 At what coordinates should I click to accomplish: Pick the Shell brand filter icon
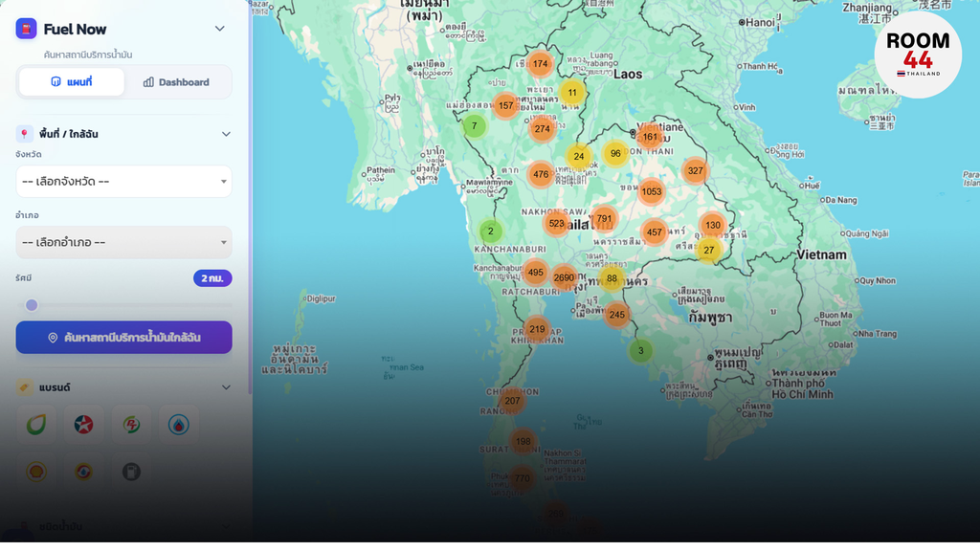pyautogui.click(x=35, y=471)
